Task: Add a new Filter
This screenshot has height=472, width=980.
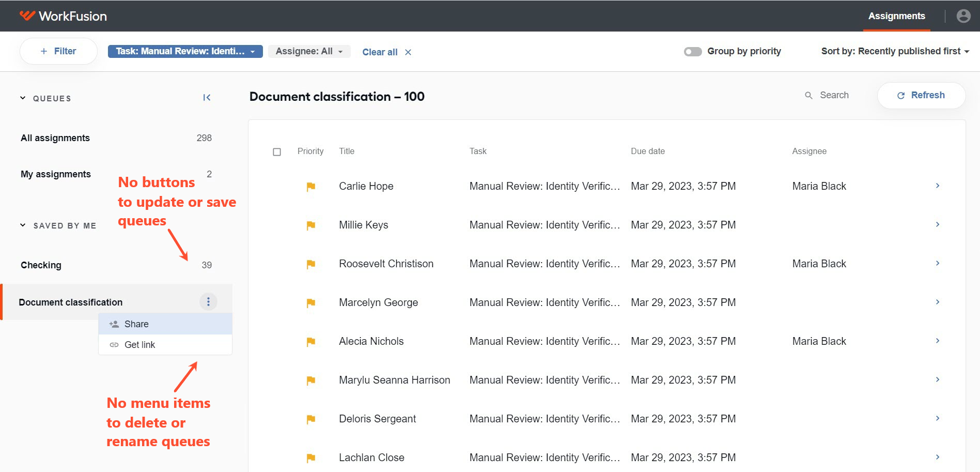Action: pos(58,51)
